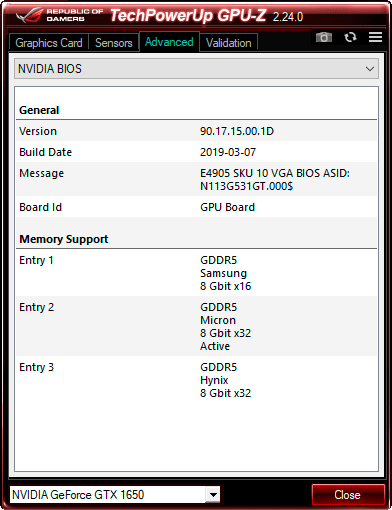Click the Entry 3 Hynix row
Viewport: 392px width, 510px height.
(x=196, y=380)
